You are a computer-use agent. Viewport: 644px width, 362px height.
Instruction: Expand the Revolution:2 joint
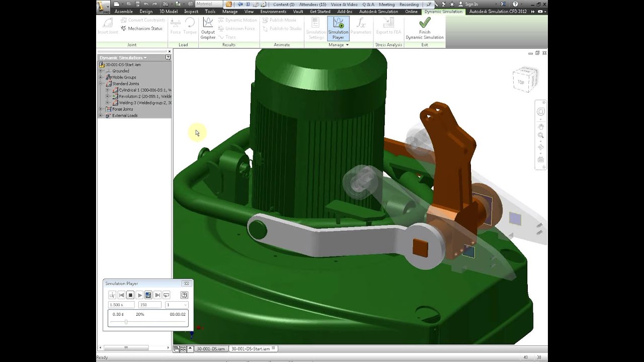point(107,96)
